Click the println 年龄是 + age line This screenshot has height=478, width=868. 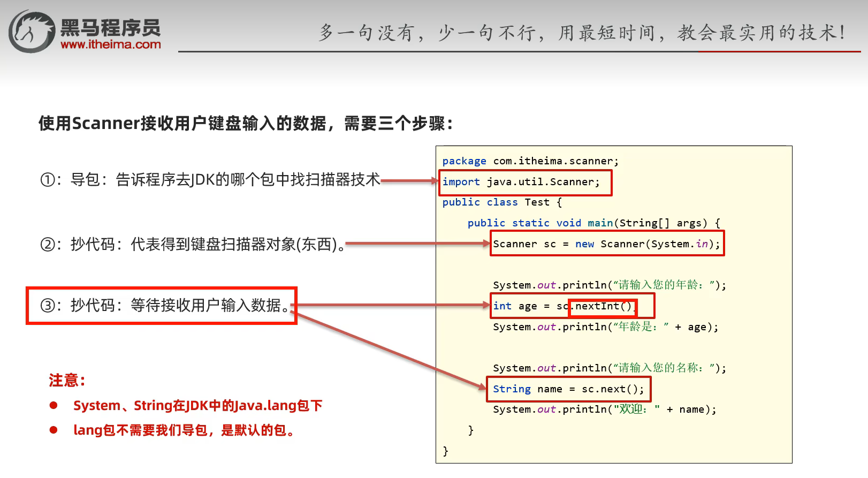(x=605, y=327)
